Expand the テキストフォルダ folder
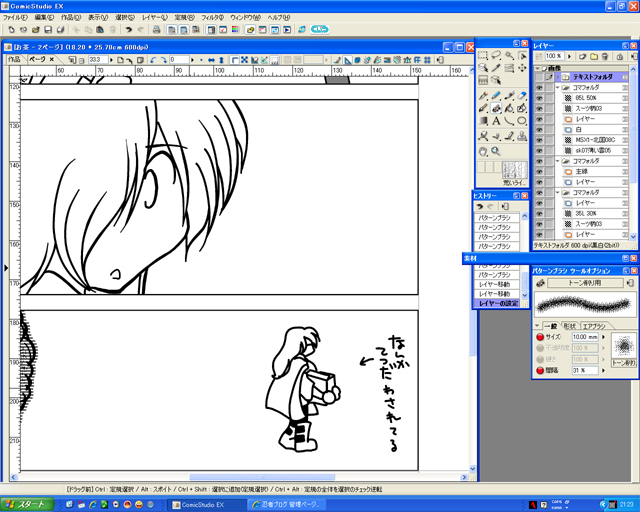 click(x=558, y=77)
